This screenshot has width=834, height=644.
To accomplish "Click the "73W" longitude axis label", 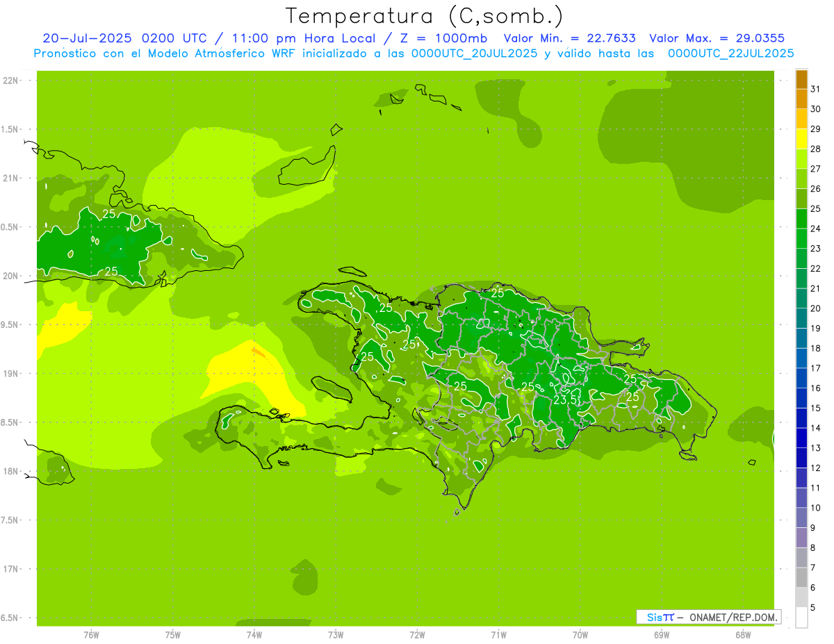I will coord(336,634).
